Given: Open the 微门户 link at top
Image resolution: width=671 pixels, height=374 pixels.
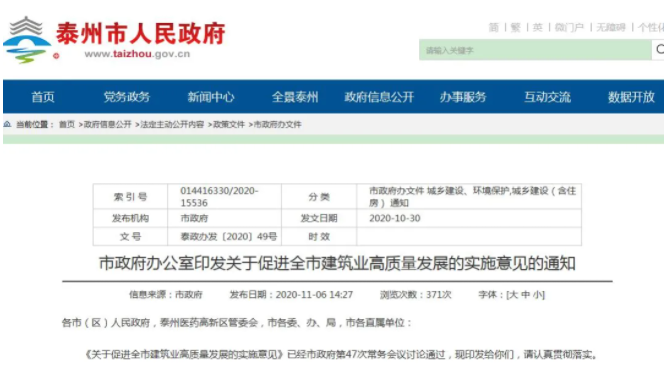Looking at the screenshot, I should tap(569, 27).
